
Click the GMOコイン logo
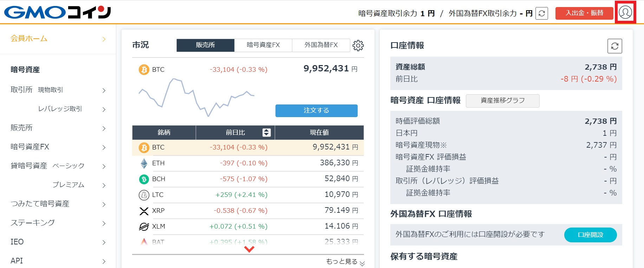[58, 12]
